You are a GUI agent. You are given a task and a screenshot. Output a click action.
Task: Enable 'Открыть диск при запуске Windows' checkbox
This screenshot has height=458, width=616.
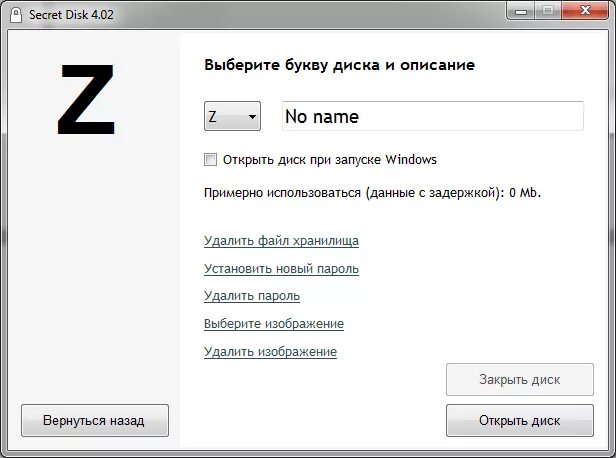click(210, 159)
